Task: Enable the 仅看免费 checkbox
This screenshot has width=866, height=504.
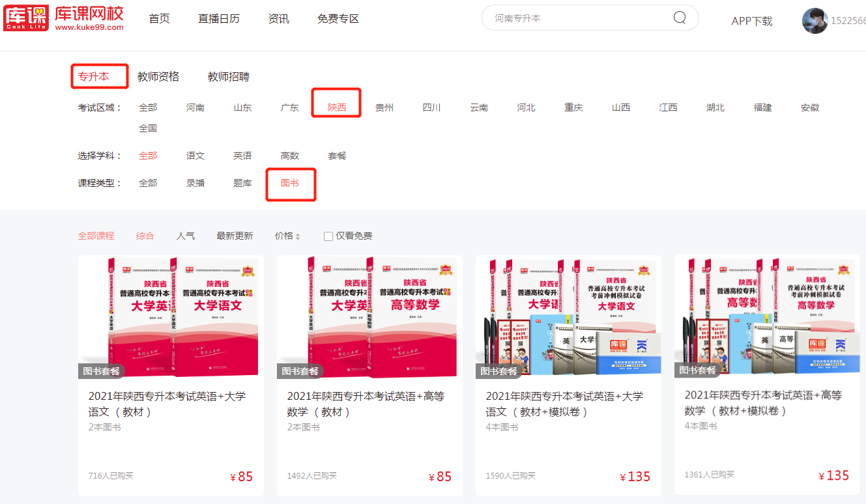Action: (x=328, y=236)
